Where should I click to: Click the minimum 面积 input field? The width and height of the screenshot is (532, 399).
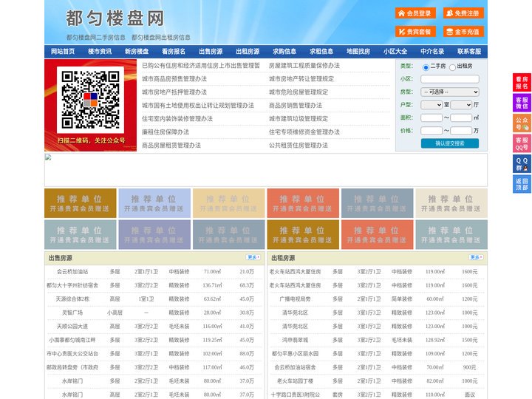point(432,117)
